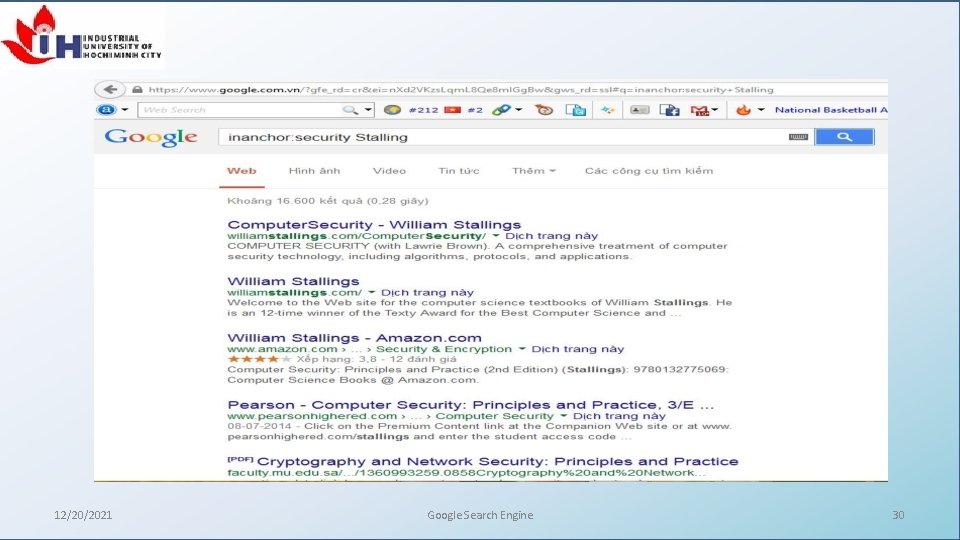The height and width of the screenshot is (540, 960).
Task: Switch to Tin tức tab
Action: click(x=459, y=171)
